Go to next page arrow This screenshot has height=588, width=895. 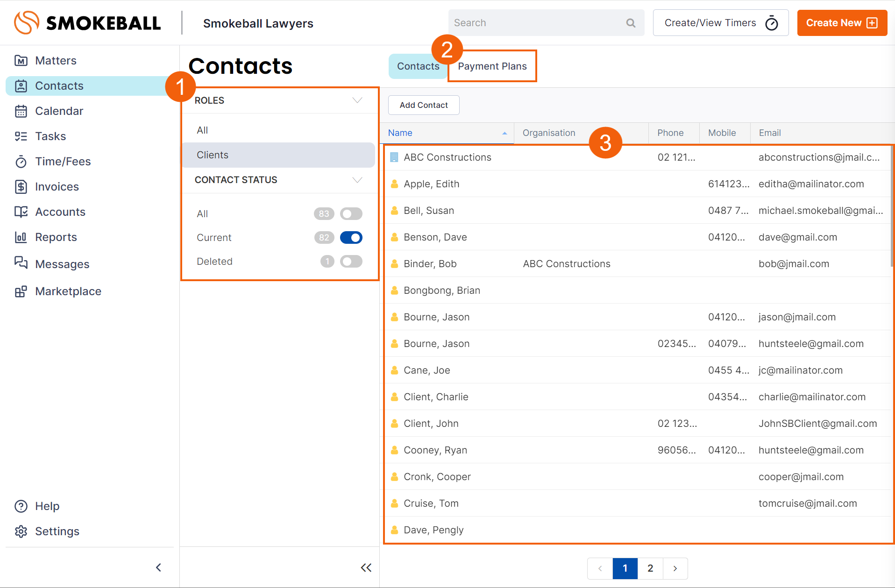click(675, 568)
